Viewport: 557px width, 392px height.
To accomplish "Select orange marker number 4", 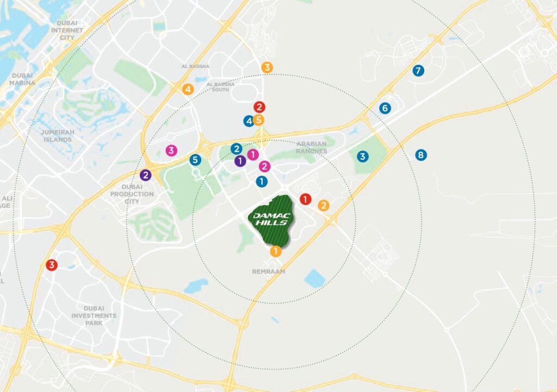I will tap(188, 89).
